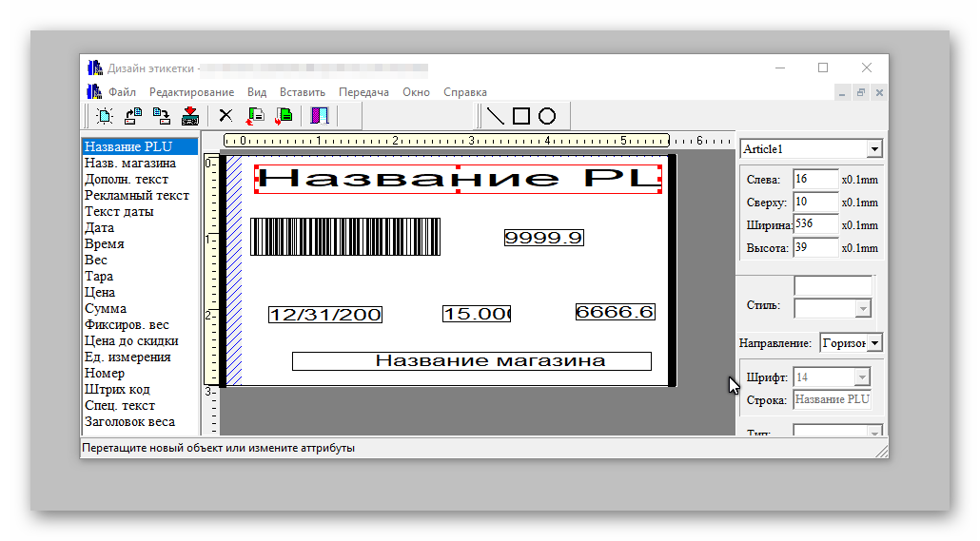This screenshot has height=541, width=980.
Task: Click the purple door exit icon
Action: pos(320,116)
